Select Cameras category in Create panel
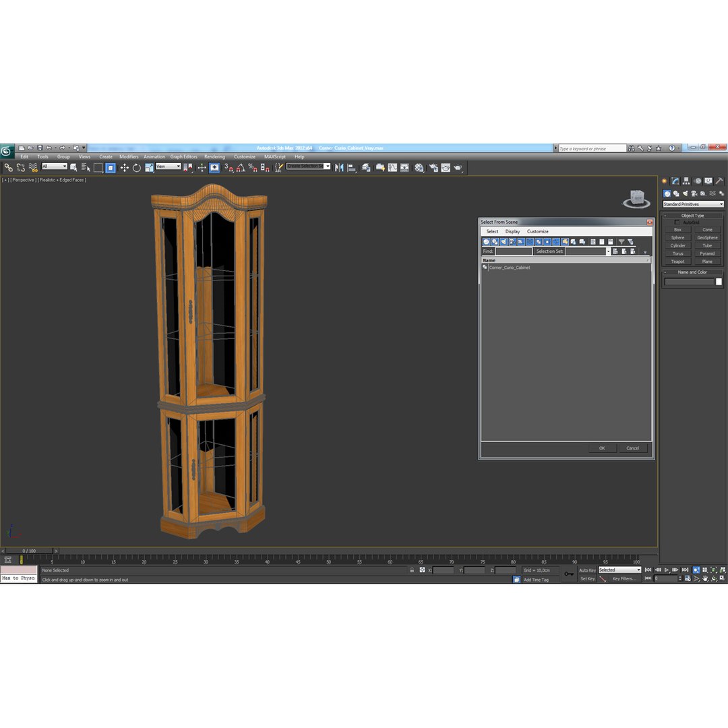Screen dimensions: 728x728 [x=694, y=193]
